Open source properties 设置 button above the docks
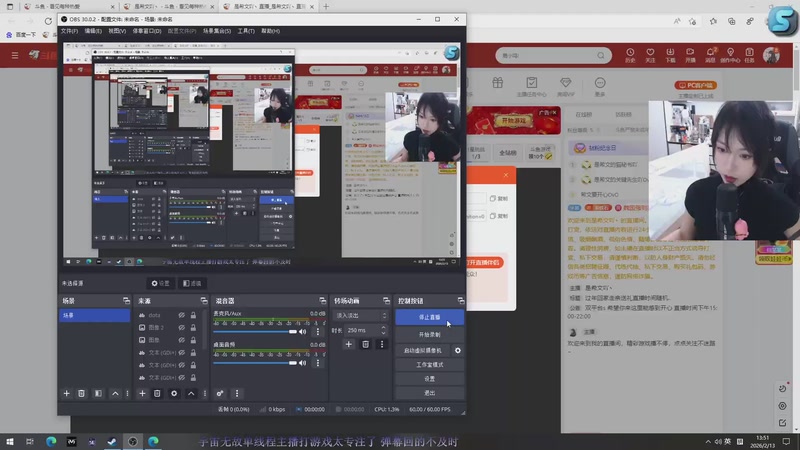Screen dimensions: 800x450 point(160,283)
